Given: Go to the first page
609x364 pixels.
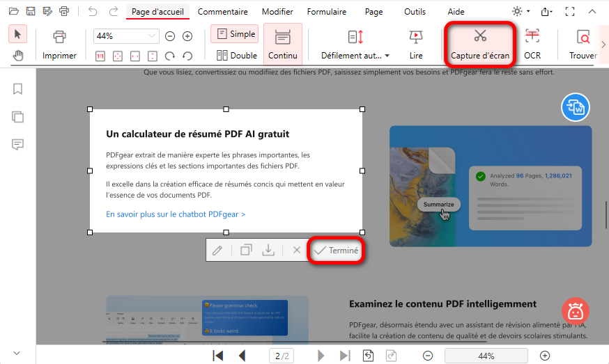Looking at the screenshot, I should coord(218,356).
